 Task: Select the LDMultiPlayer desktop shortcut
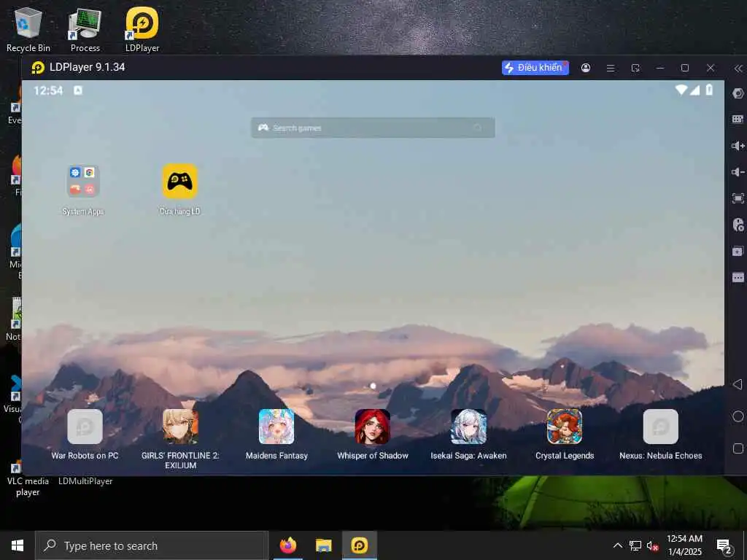coord(85,481)
